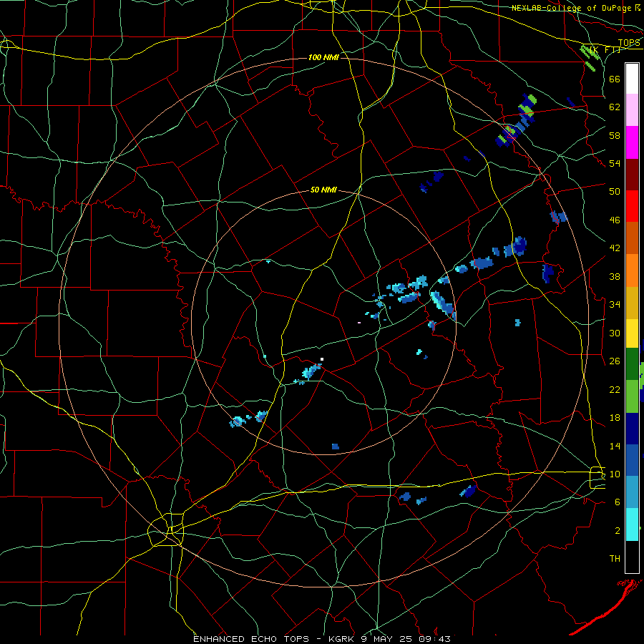Click the legend value "2"
This screenshot has width=644, height=644.
pos(618,531)
